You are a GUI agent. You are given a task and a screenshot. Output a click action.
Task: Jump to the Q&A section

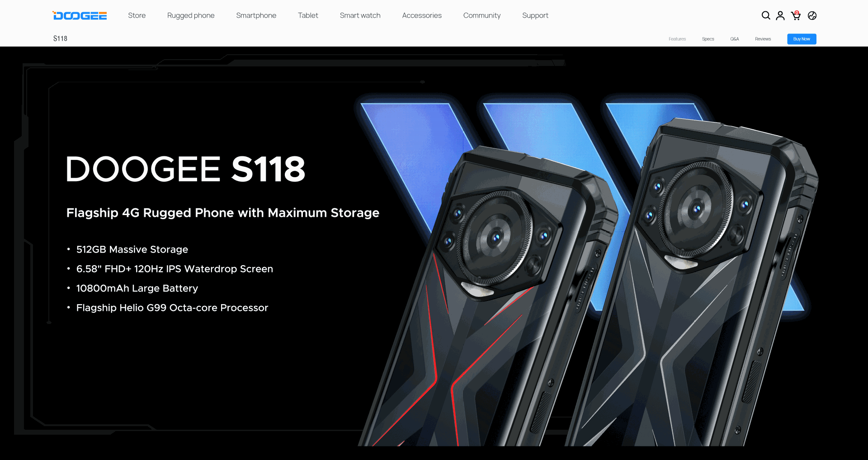point(735,39)
